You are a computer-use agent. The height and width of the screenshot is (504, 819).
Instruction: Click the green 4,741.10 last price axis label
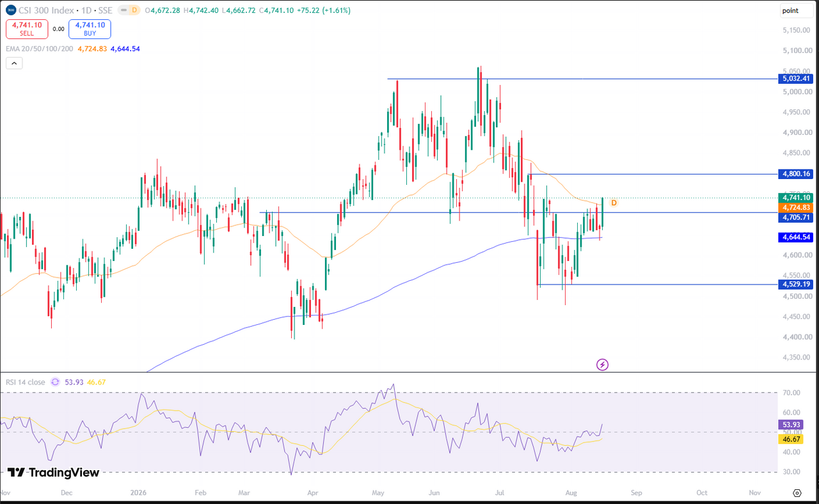[795, 198]
